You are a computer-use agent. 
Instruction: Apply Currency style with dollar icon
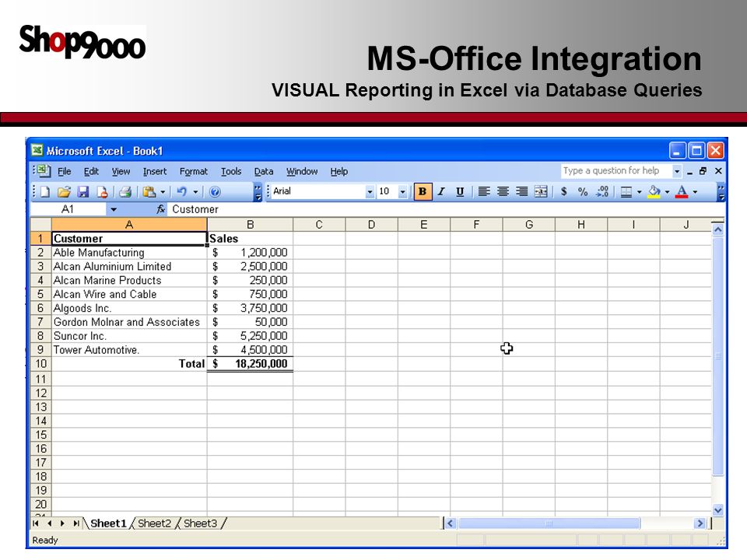[564, 192]
